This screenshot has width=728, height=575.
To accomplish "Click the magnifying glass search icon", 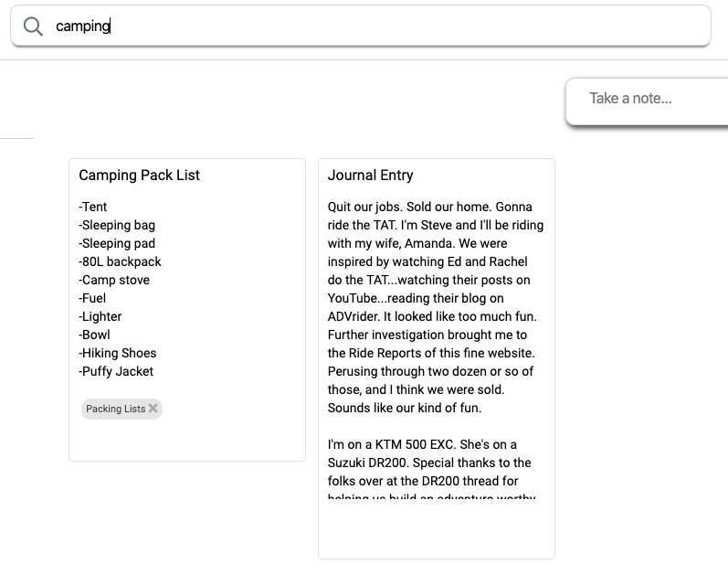I will 33,27.
